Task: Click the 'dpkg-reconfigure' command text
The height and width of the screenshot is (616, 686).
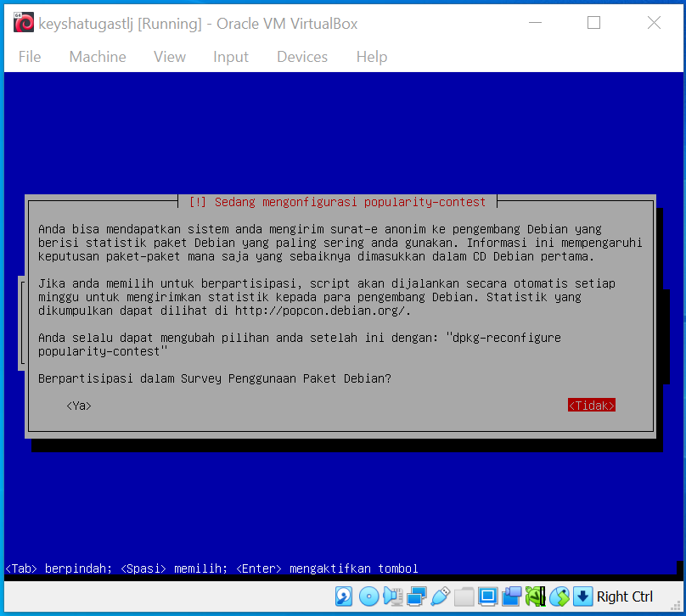Action: [507, 338]
